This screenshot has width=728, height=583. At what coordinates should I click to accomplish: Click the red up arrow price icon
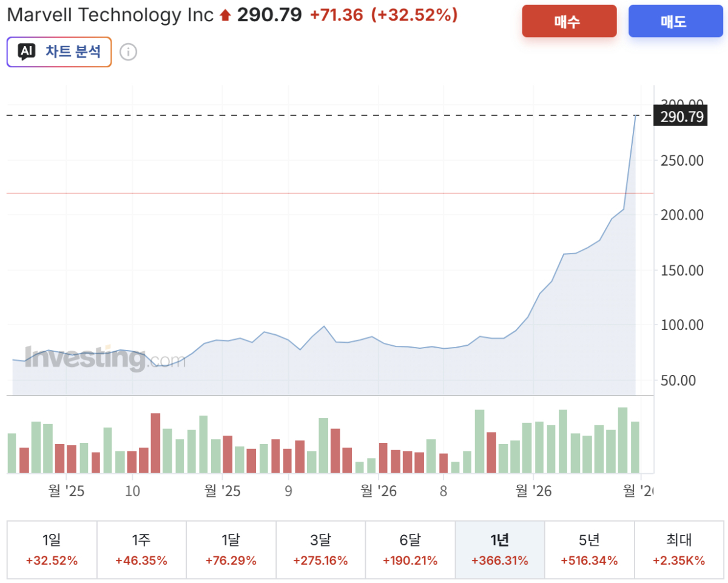[226, 16]
